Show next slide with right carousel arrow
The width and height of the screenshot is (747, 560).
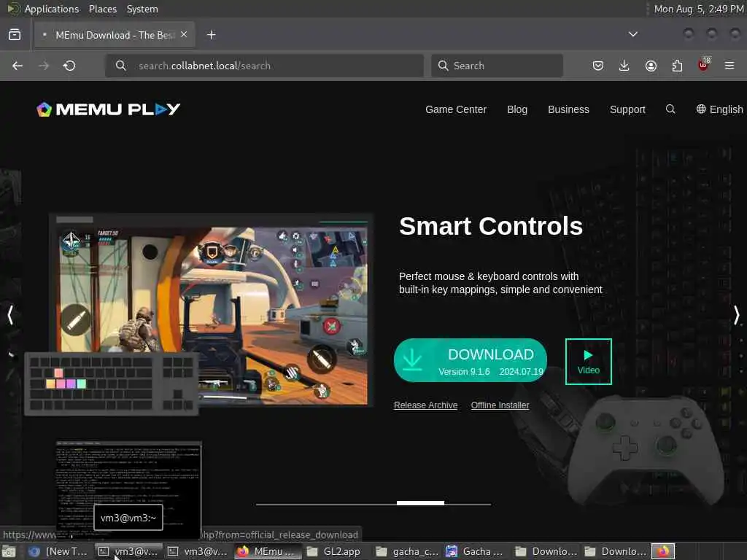coord(737,315)
